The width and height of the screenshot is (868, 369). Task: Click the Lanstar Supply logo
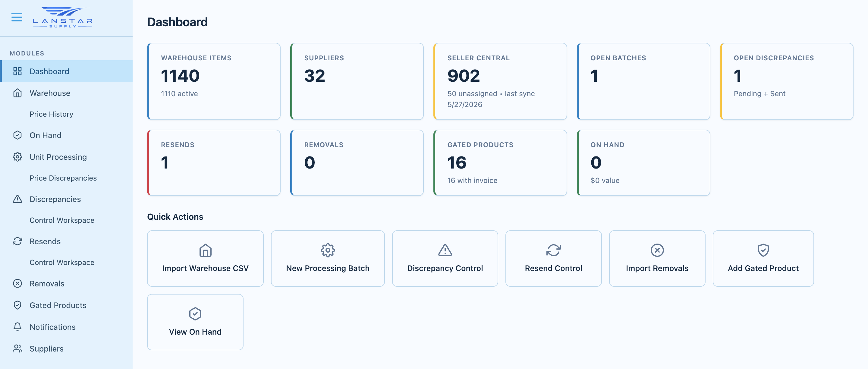(x=63, y=17)
